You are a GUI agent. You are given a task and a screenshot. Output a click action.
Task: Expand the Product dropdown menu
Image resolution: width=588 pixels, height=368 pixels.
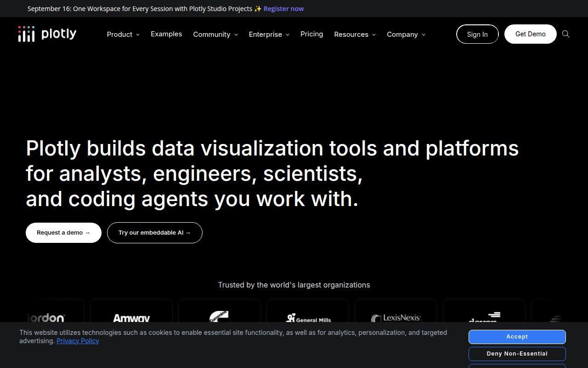123,34
